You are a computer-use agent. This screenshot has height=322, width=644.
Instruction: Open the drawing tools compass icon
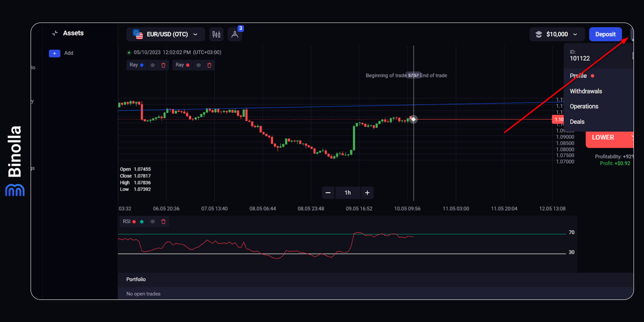235,35
